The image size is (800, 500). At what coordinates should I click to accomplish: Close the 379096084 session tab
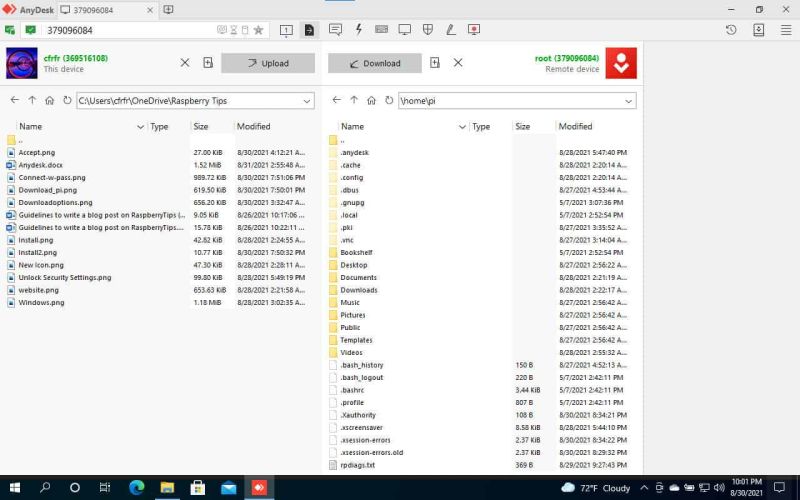tap(150, 10)
